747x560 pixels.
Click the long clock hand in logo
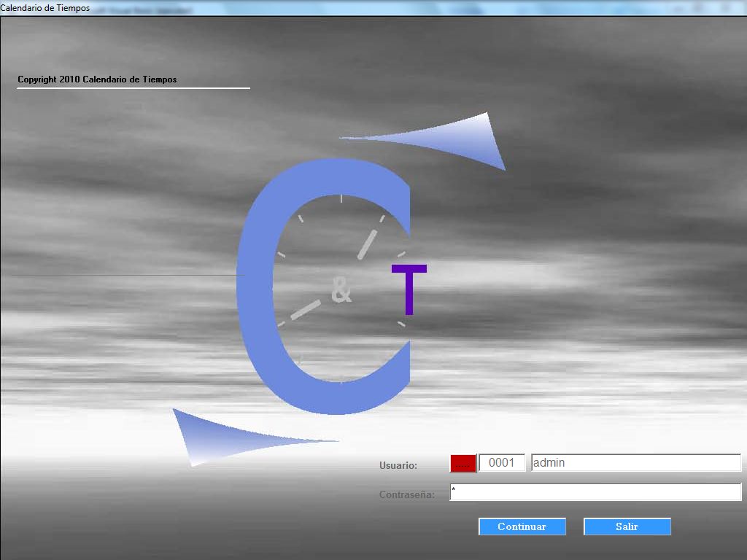(368, 244)
